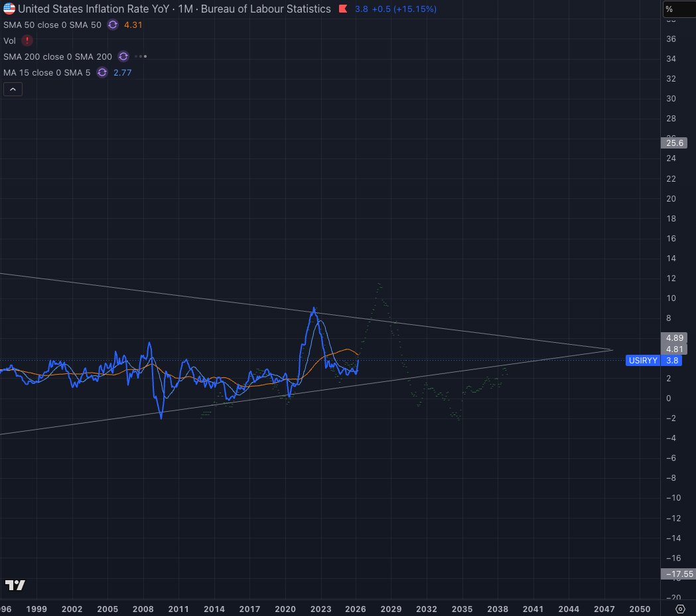Open the % scale unit selector
The height and width of the screenshot is (616, 696).
(679, 9)
